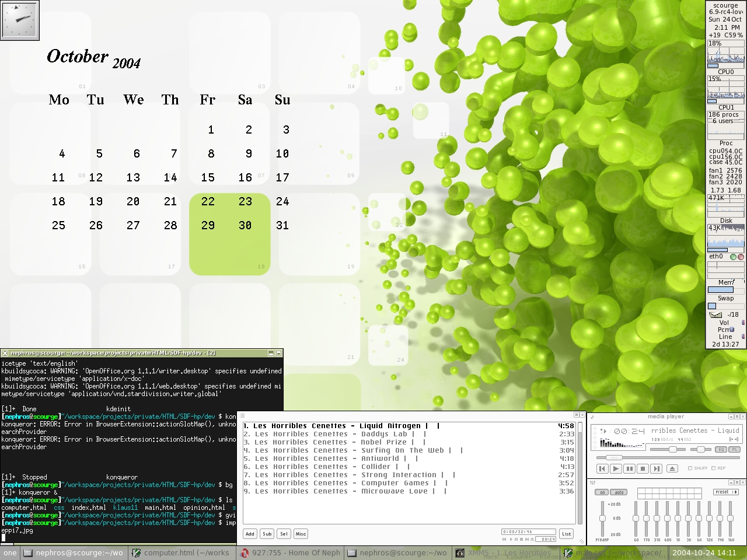Skip to the next track
This screenshot has width=747, height=560.
tap(657, 468)
